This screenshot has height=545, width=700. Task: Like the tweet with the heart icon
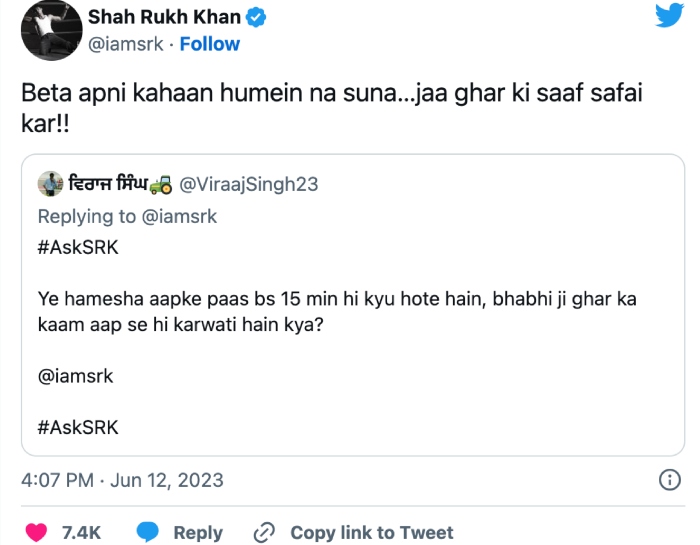(x=35, y=532)
